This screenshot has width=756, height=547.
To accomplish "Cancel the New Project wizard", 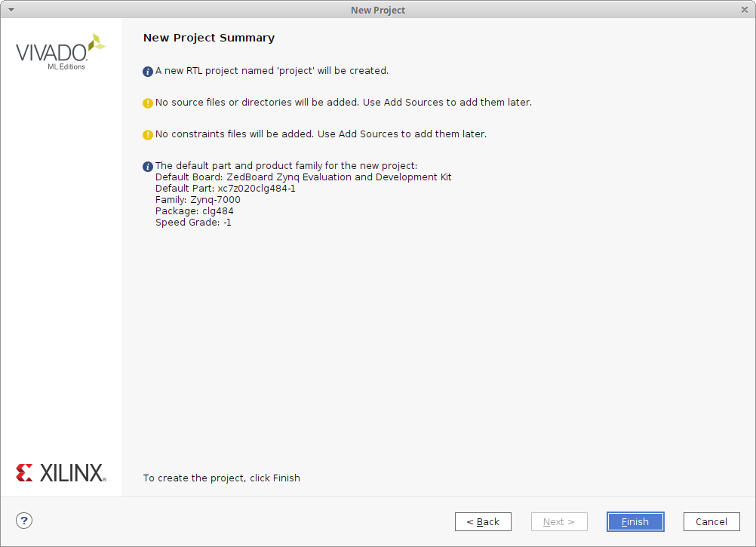I will [711, 521].
